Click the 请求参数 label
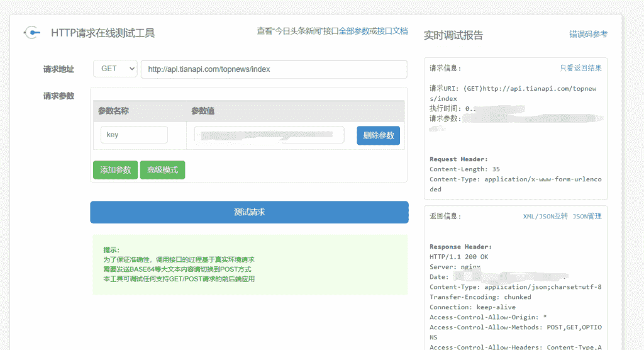This screenshot has height=350, width=644. [58, 96]
